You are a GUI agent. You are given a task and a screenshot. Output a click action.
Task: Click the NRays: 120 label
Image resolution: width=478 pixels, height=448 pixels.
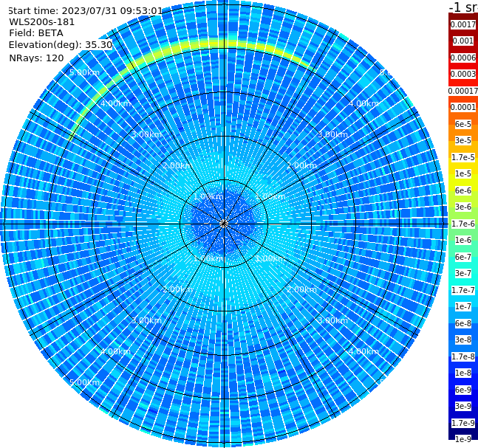(36, 58)
